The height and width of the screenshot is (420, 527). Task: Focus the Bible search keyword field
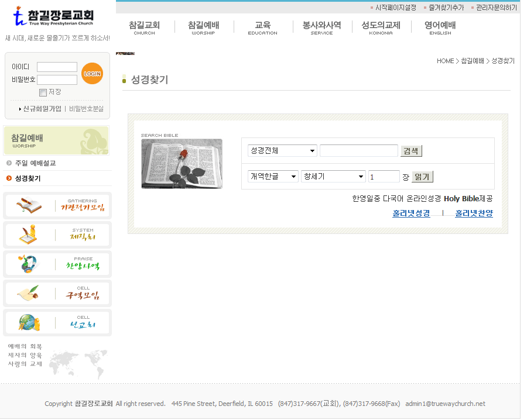pyautogui.click(x=359, y=150)
